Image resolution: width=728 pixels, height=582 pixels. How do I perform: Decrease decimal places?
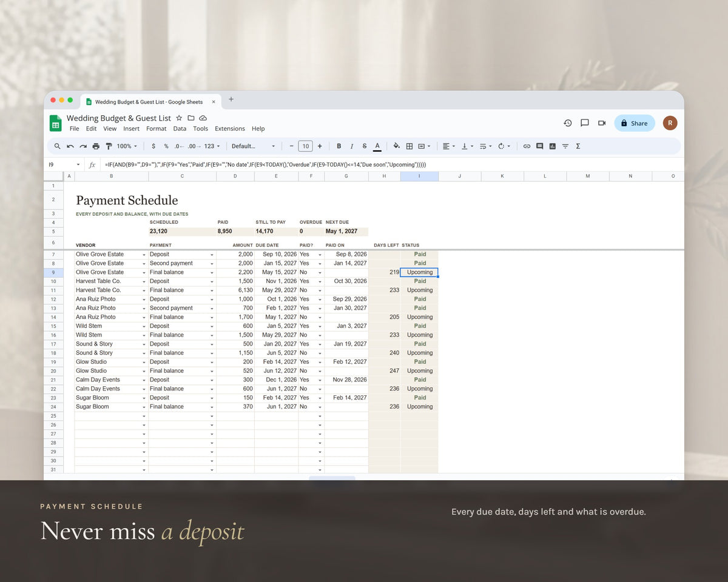(178, 146)
